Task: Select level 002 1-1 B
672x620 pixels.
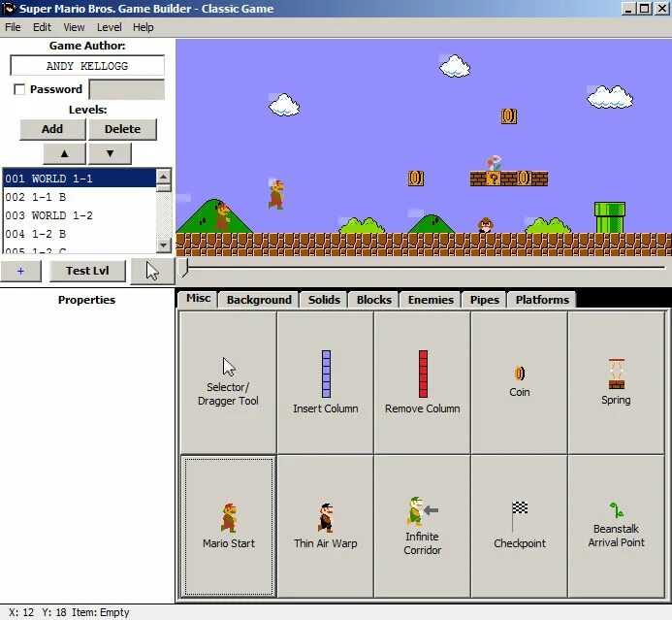Action: click(x=80, y=197)
